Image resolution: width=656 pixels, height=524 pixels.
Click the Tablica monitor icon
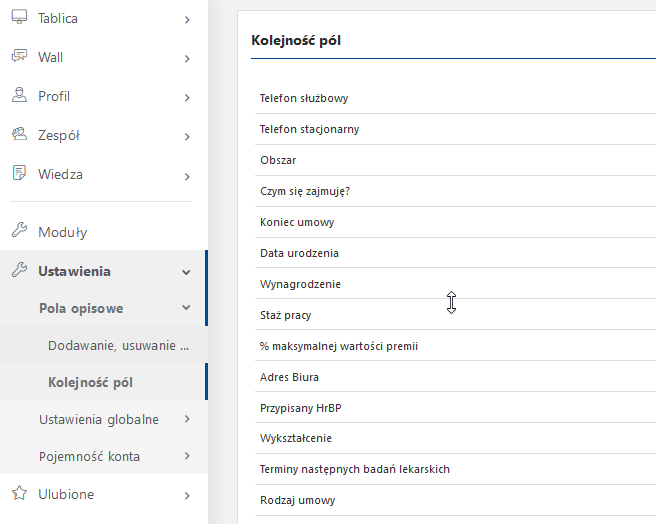pyautogui.click(x=19, y=17)
